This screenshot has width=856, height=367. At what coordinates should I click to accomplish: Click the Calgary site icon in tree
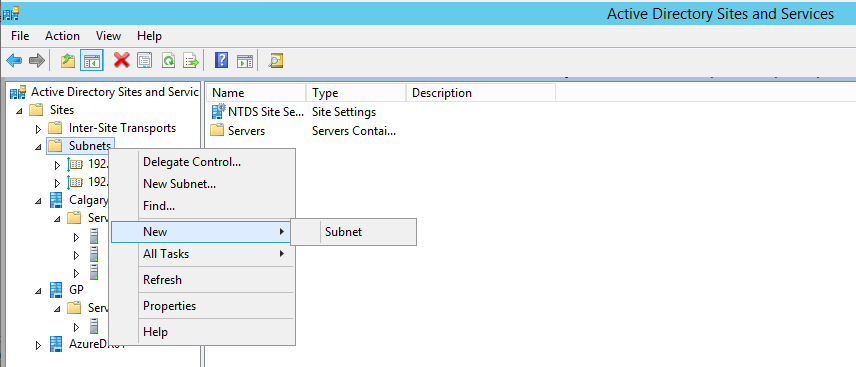pos(56,199)
